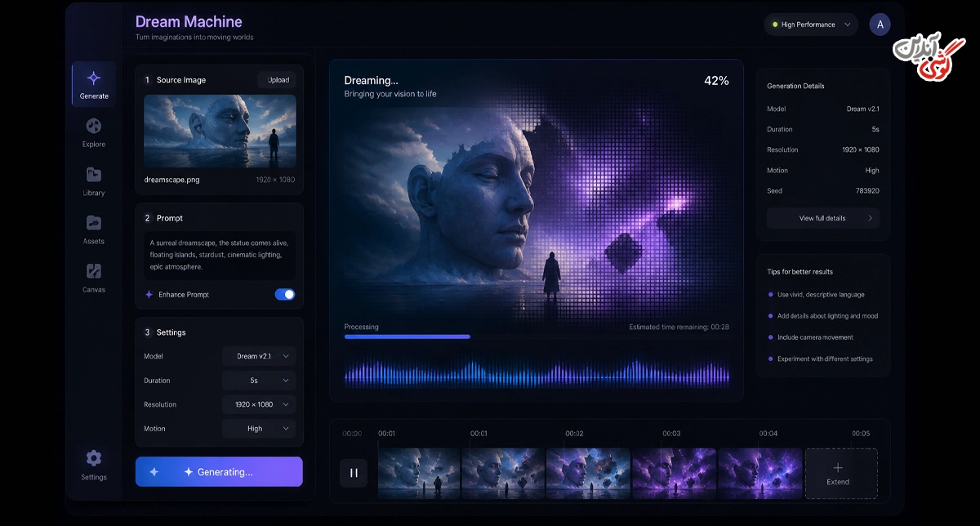Click the 00:02 timeline marker
Screen dimensions: 980x526
(574, 434)
